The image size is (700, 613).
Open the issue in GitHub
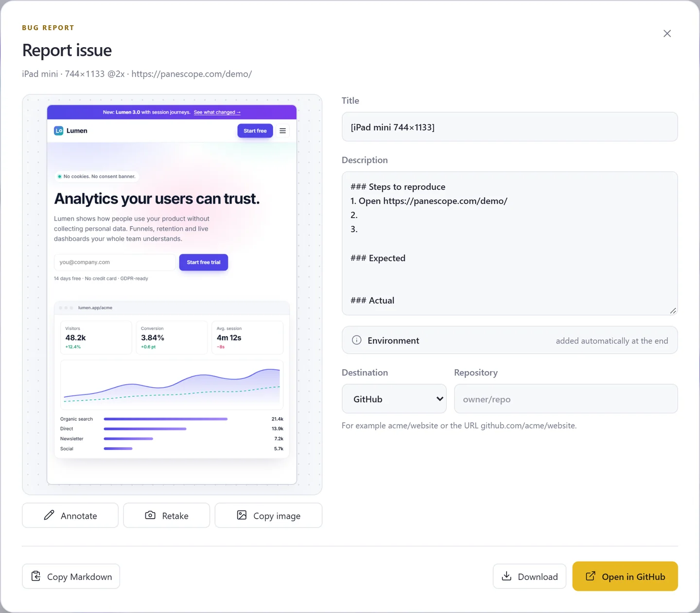[625, 577]
